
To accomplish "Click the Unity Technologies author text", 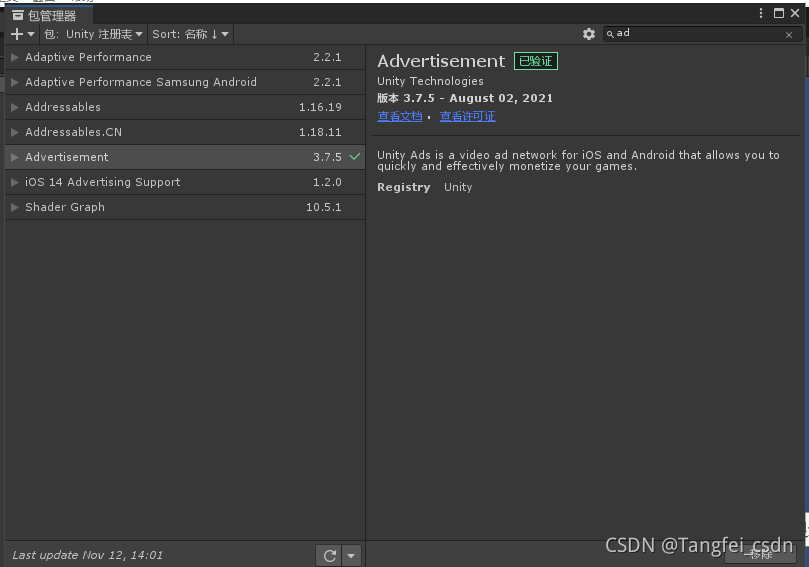I will pyautogui.click(x=430, y=82).
